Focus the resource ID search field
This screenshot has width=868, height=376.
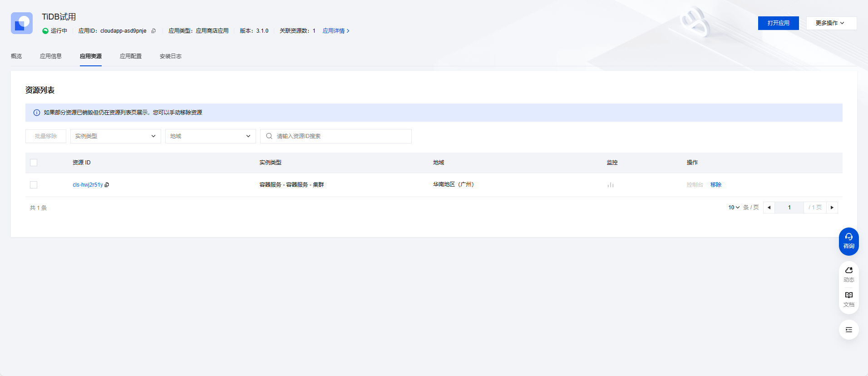[340, 136]
